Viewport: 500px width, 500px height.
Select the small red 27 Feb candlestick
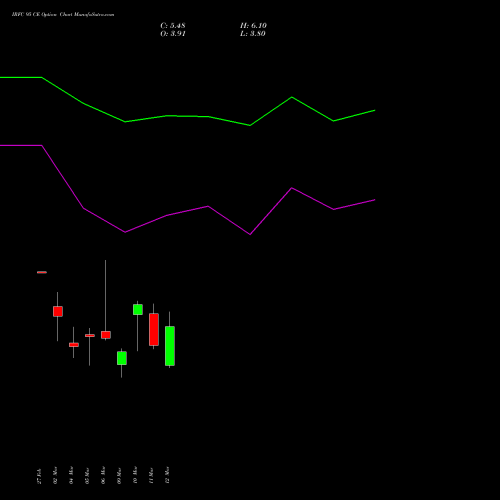[42, 272]
